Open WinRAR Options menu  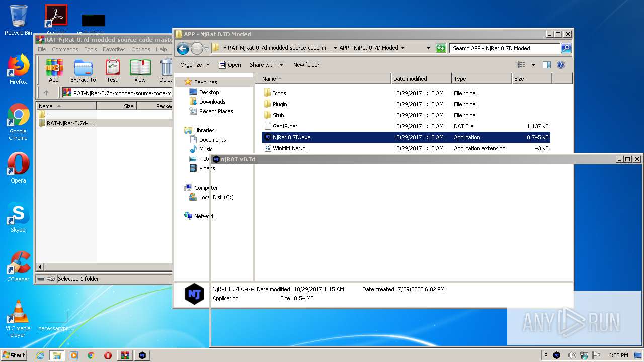(141, 49)
